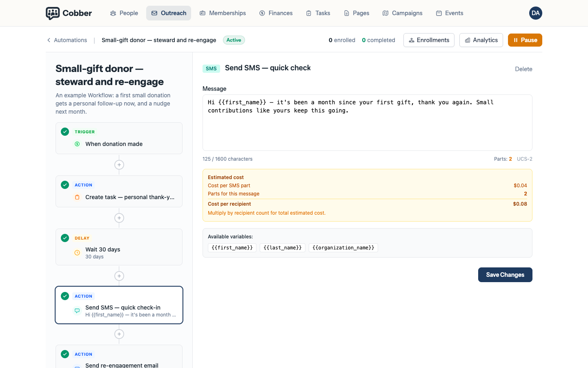Go to the Events section
Viewport: 588px width, 368px height.
coord(450,13)
